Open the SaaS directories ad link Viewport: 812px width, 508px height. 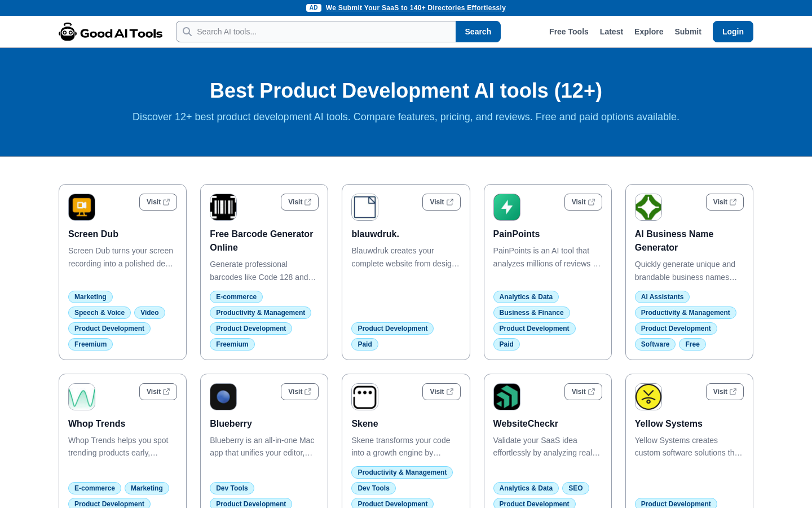(416, 8)
